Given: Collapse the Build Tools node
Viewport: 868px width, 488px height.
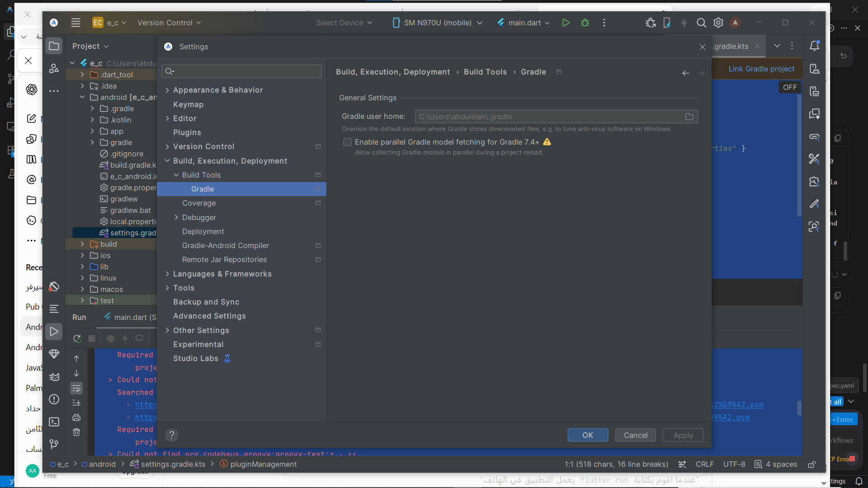Looking at the screenshot, I should (x=176, y=175).
